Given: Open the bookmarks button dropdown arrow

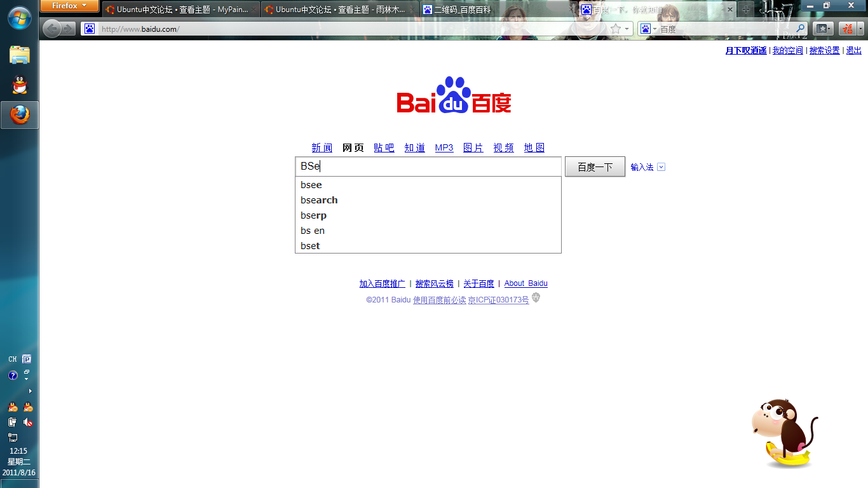Looking at the screenshot, I should (x=830, y=29).
